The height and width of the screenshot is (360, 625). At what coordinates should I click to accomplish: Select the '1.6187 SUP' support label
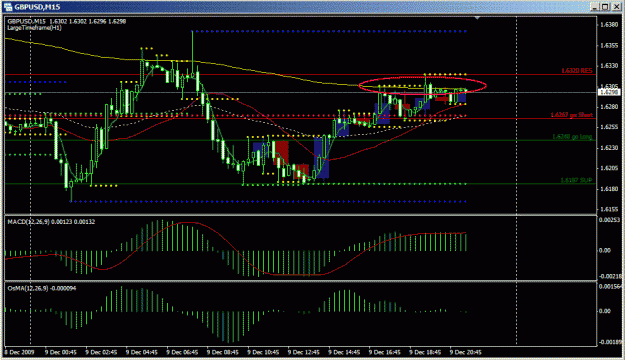tap(576, 180)
